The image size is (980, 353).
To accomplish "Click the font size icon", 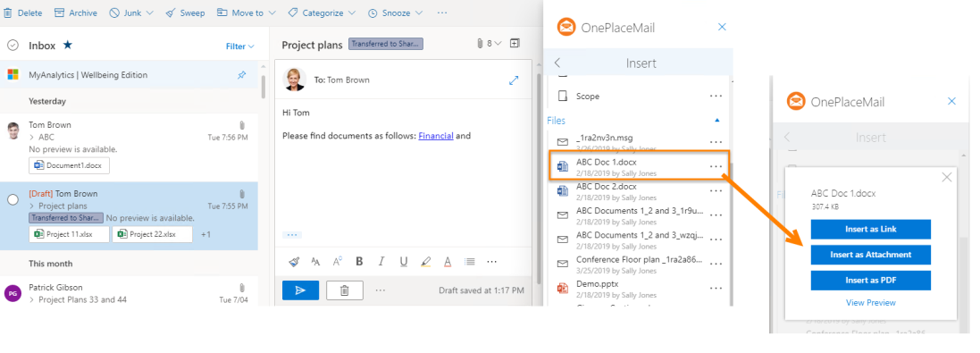I will click(315, 262).
